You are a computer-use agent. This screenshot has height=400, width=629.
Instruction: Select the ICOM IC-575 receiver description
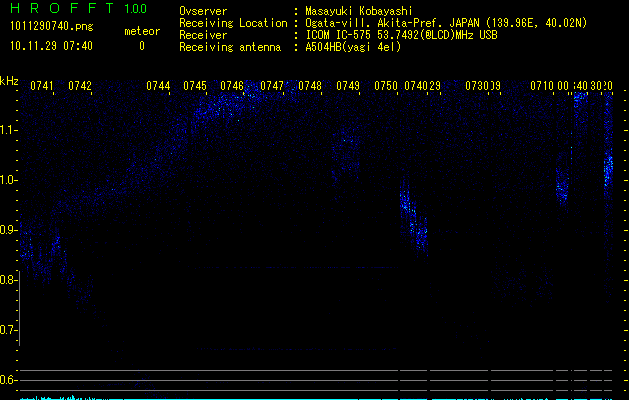click(x=401, y=35)
